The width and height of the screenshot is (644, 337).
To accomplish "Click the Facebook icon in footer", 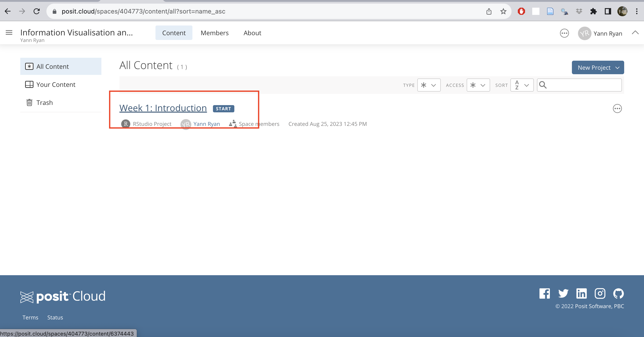I will coord(544,293).
